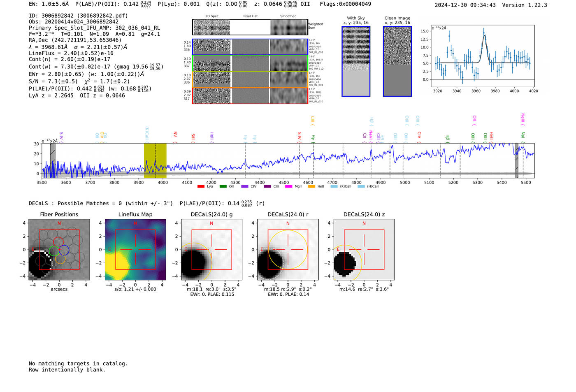576x392 pixels.
Task: Open the Weighted Sum 2D spec cutout
Action: 212,27
